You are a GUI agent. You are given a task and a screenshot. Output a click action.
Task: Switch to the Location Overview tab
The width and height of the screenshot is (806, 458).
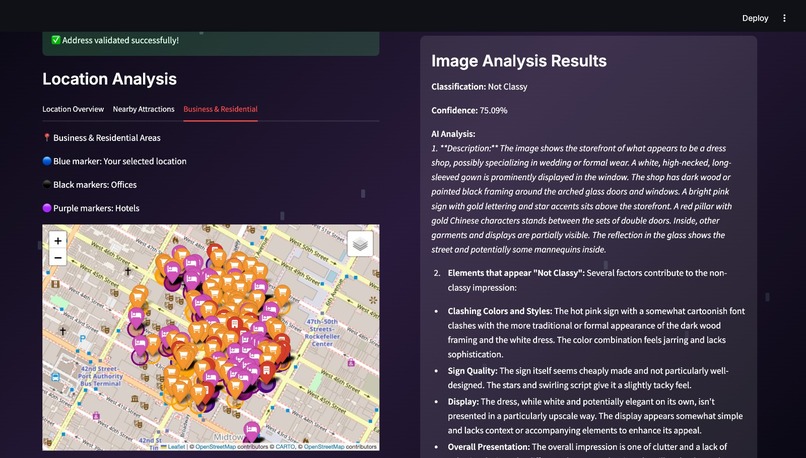(x=73, y=109)
